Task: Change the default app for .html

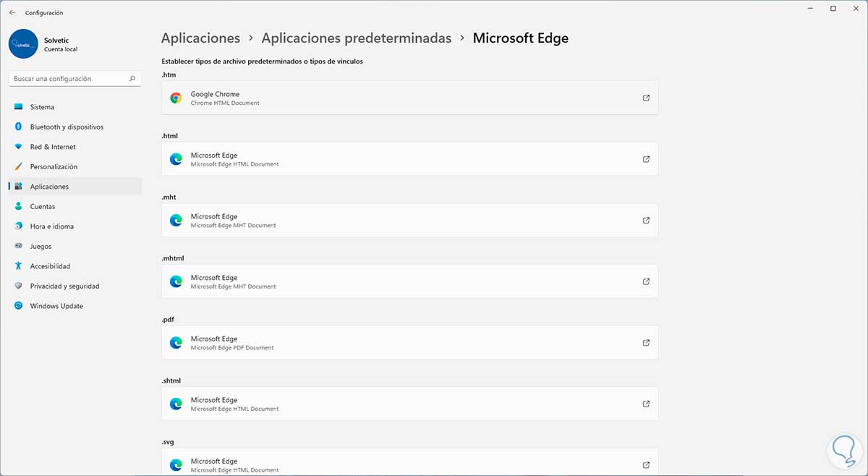Action: [409, 159]
